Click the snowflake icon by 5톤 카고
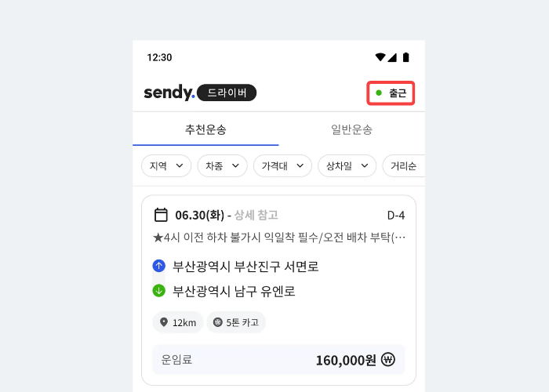Image resolution: width=549 pixels, height=392 pixels. (x=217, y=322)
